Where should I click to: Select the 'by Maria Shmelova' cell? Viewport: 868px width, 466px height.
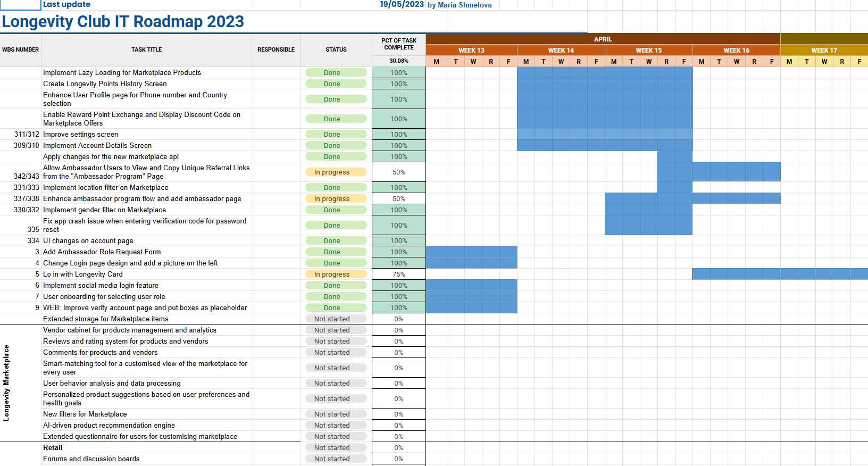(460, 5)
